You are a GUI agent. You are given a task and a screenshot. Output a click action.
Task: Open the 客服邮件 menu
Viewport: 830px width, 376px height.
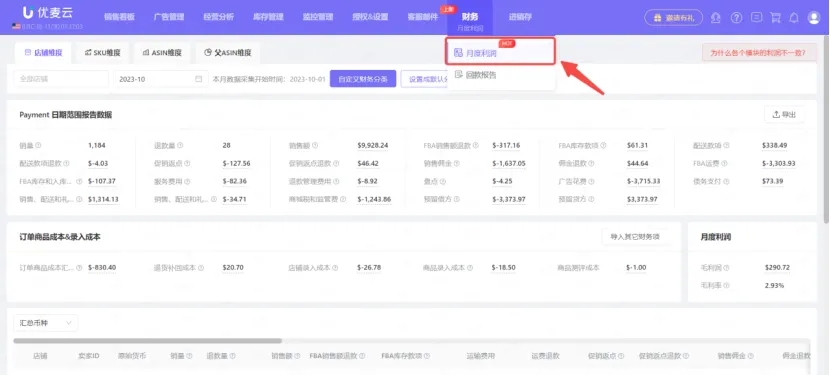click(422, 17)
